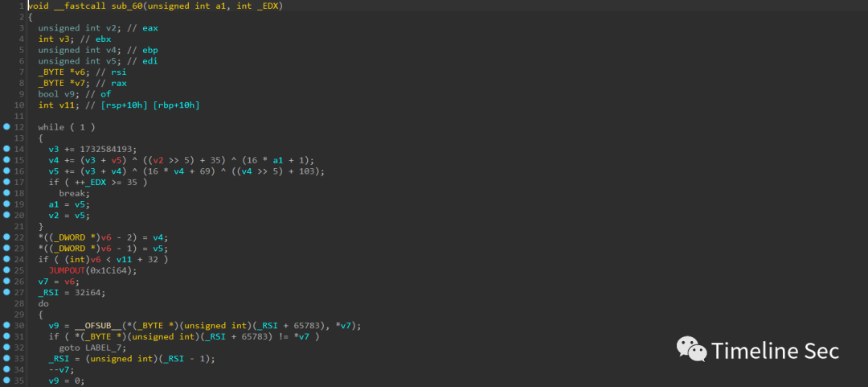Click __OFSUB__ call on line 30
The image size is (868, 387).
pyautogui.click(x=99, y=325)
